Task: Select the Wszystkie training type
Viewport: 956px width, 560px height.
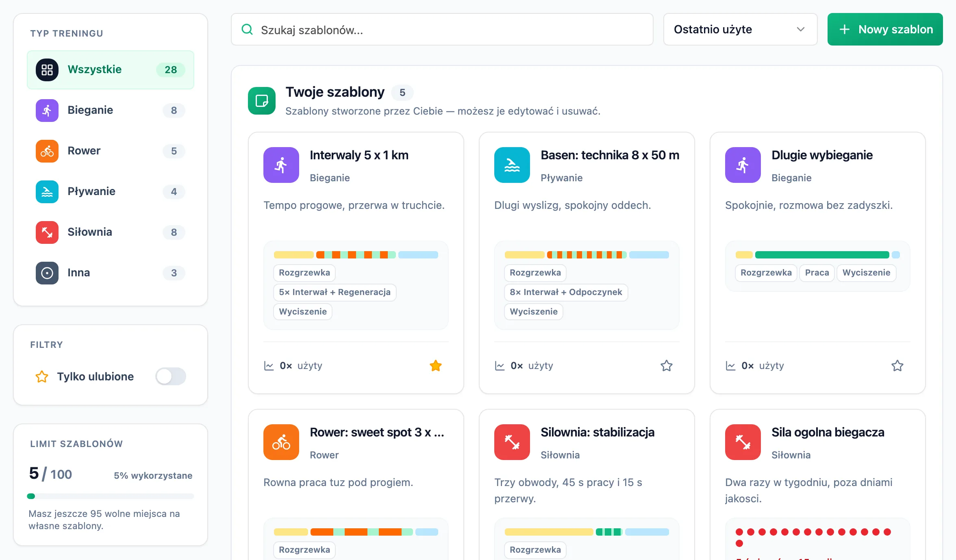Action: [111, 70]
